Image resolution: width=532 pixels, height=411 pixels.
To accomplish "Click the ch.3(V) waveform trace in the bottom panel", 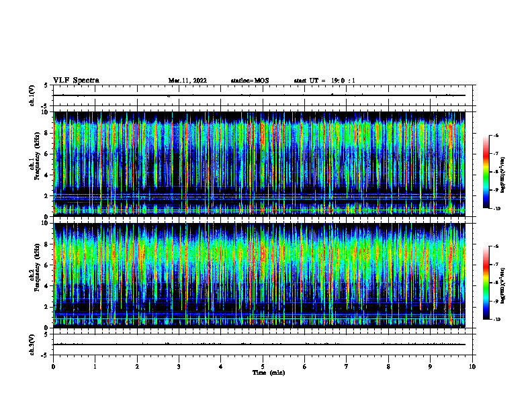I will (x=259, y=345).
